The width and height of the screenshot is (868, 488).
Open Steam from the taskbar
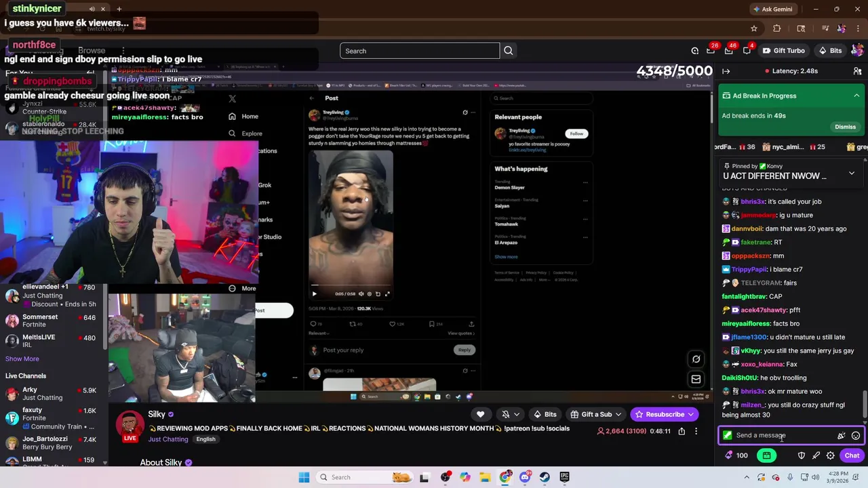click(545, 477)
